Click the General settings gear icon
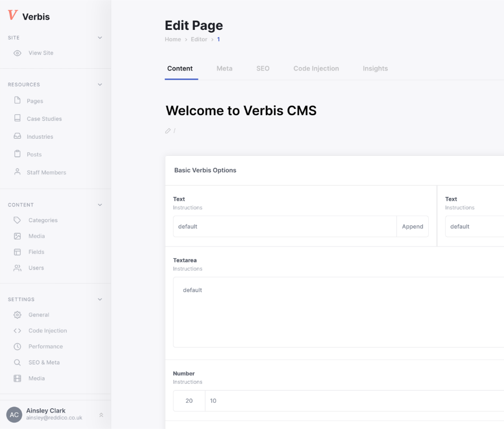 [18, 315]
